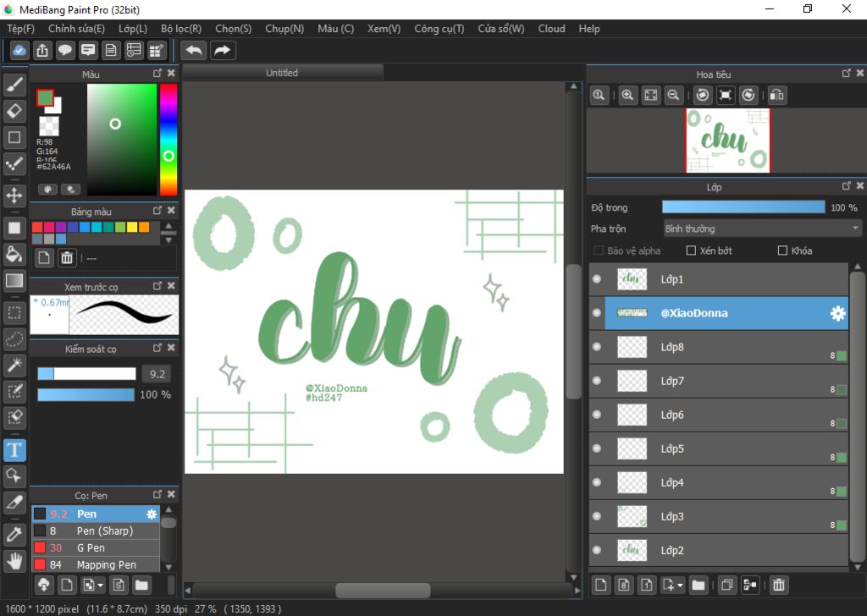This screenshot has width=867, height=616.
Task: Select the Bucket fill tool
Action: click(x=14, y=254)
